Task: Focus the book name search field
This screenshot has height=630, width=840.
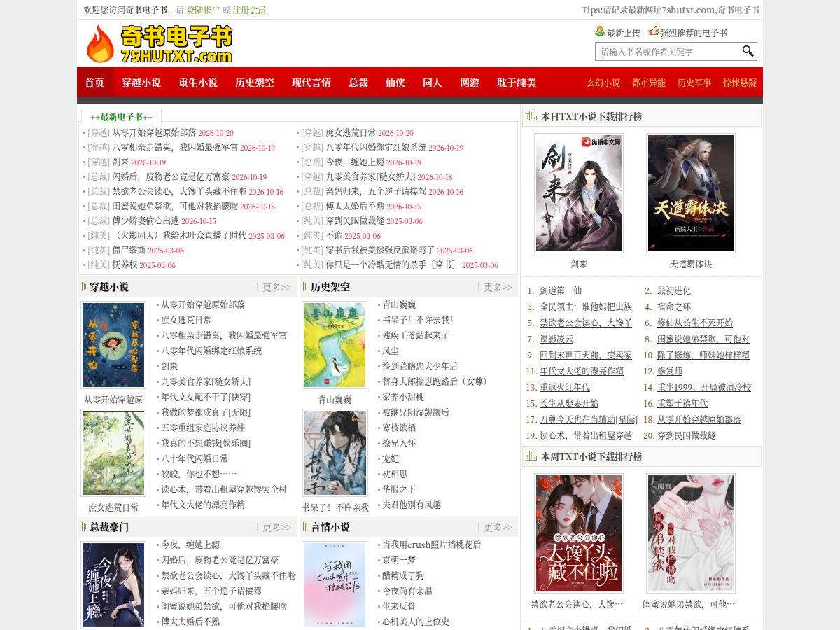Action: click(x=668, y=52)
